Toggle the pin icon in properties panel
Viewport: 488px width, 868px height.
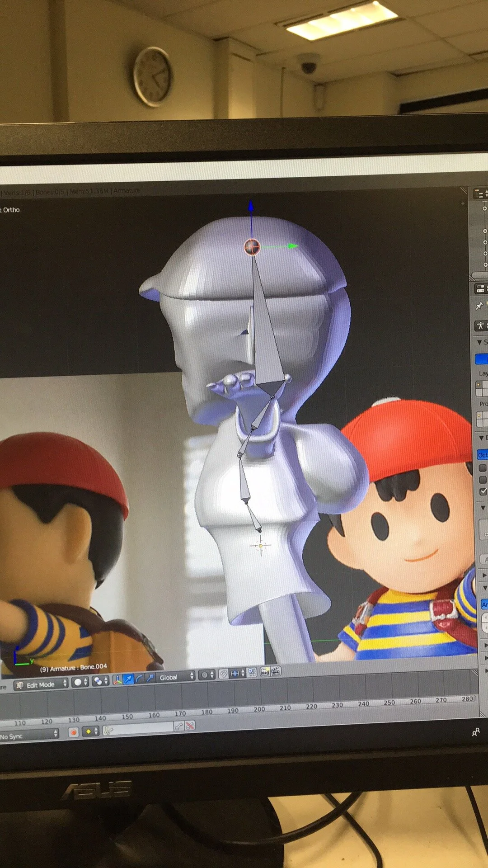click(x=479, y=307)
